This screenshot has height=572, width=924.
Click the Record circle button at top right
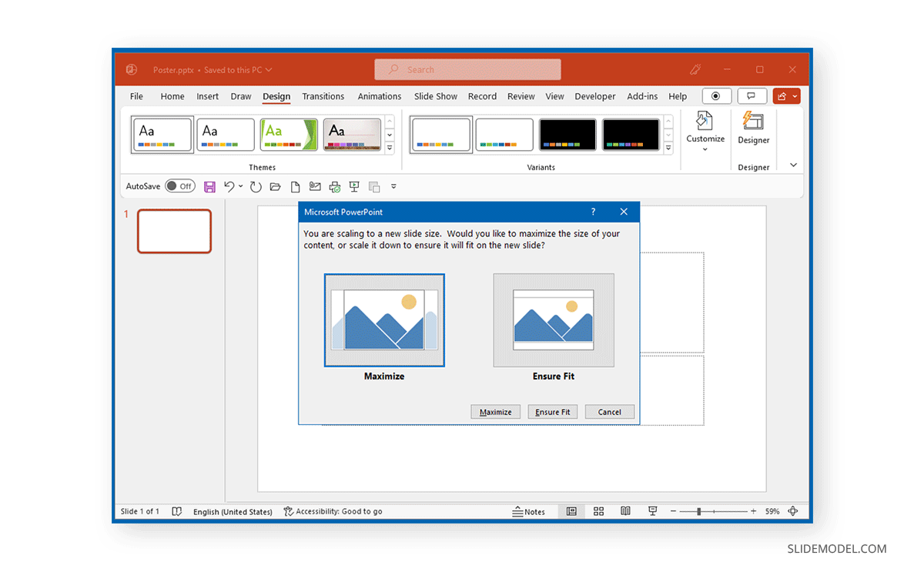click(716, 96)
